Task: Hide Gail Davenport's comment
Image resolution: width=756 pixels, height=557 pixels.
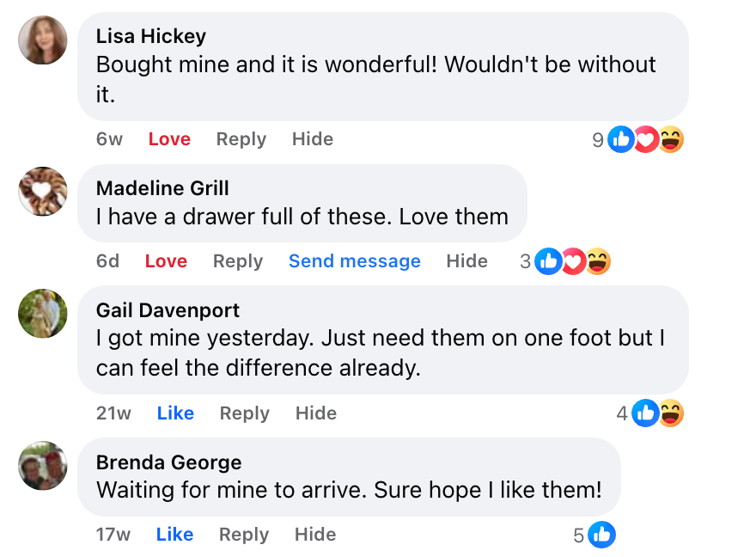Action: coord(315,413)
